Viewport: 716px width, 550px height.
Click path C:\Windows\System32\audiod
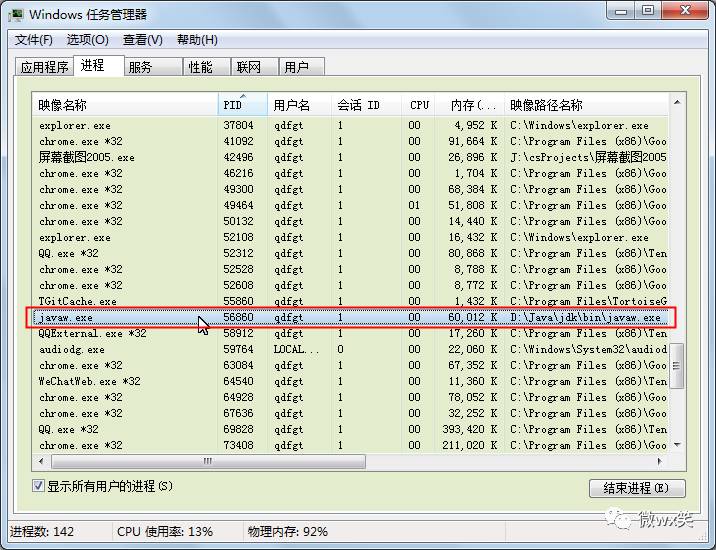588,349
